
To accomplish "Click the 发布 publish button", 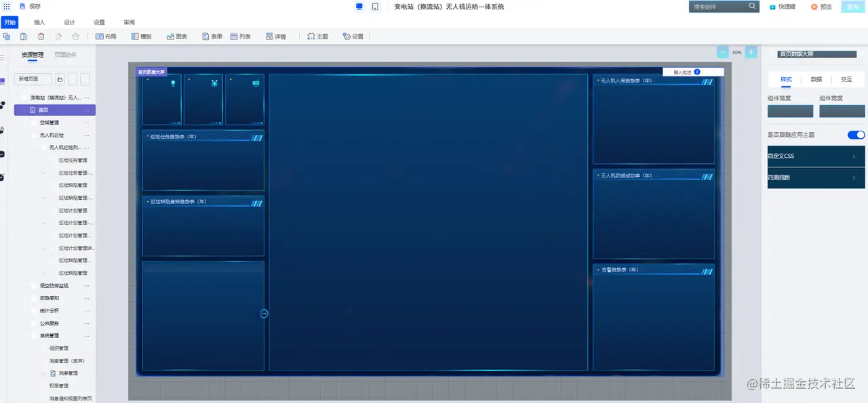I will pos(853,7).
